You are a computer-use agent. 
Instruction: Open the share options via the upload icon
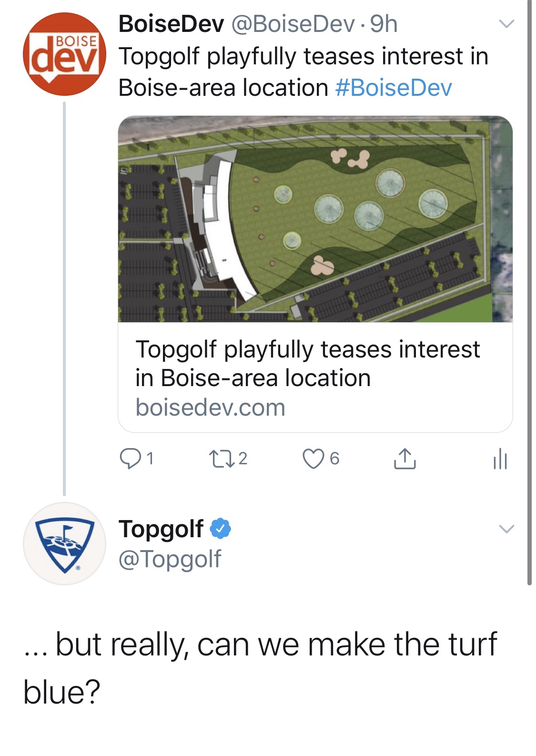(x=406, y=458)
